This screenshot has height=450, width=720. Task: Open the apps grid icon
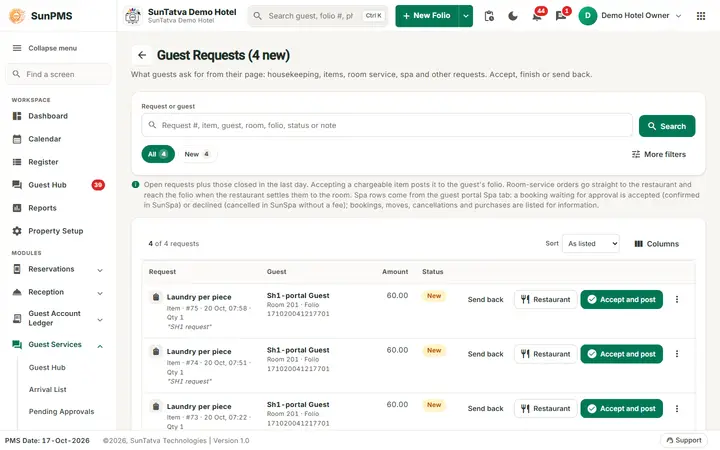[x=701, y=16]
